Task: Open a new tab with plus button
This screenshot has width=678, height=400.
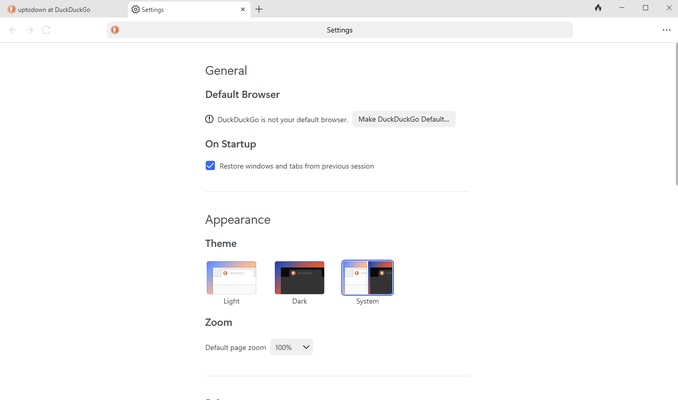Action: (x=259, y=9)
